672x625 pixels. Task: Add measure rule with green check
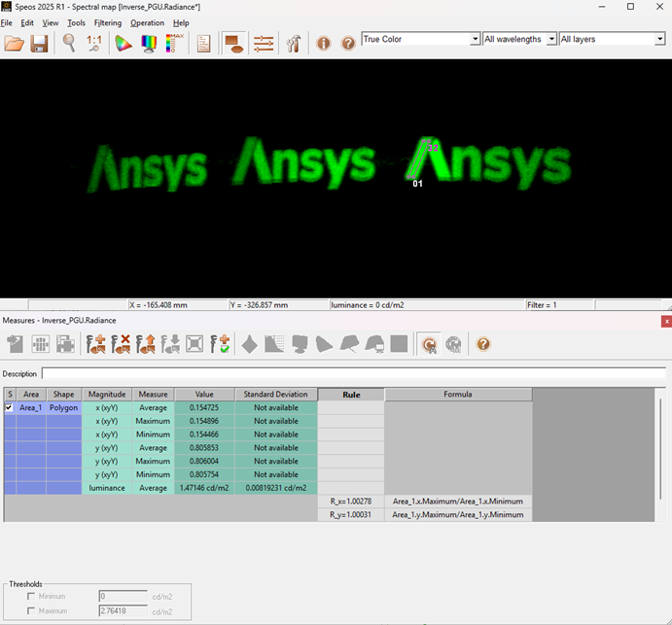tap(220, 344)
